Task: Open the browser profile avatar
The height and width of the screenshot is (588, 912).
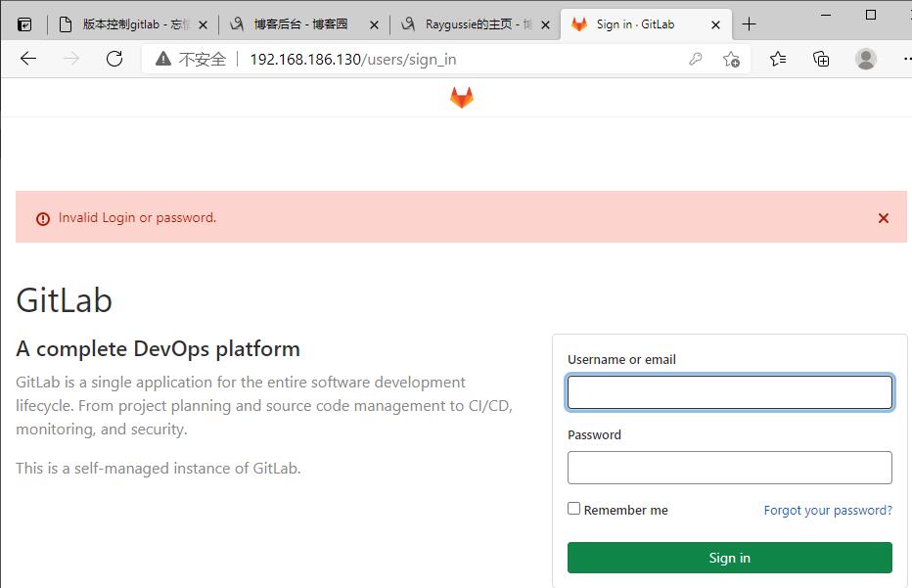Action: 865,59
